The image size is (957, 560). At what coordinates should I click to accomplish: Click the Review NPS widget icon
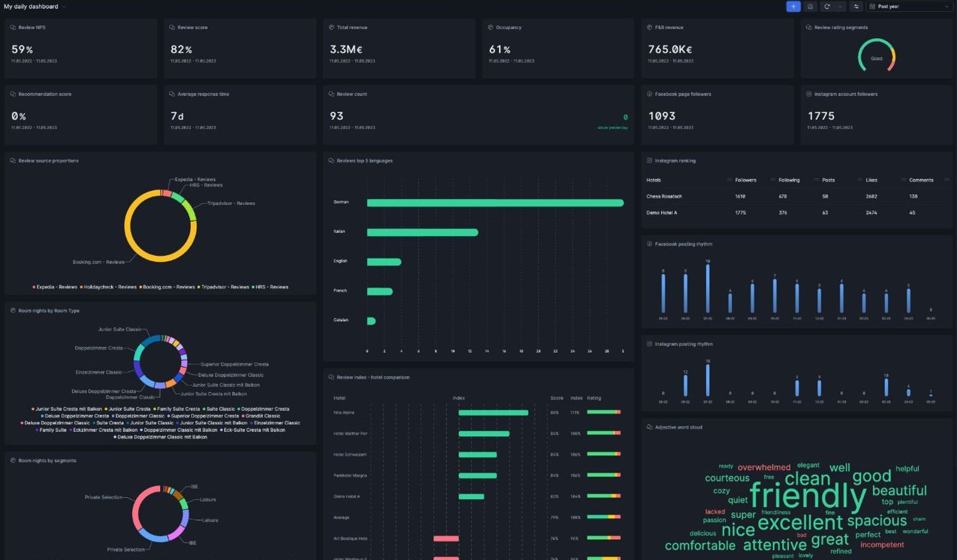pos(13,27)
